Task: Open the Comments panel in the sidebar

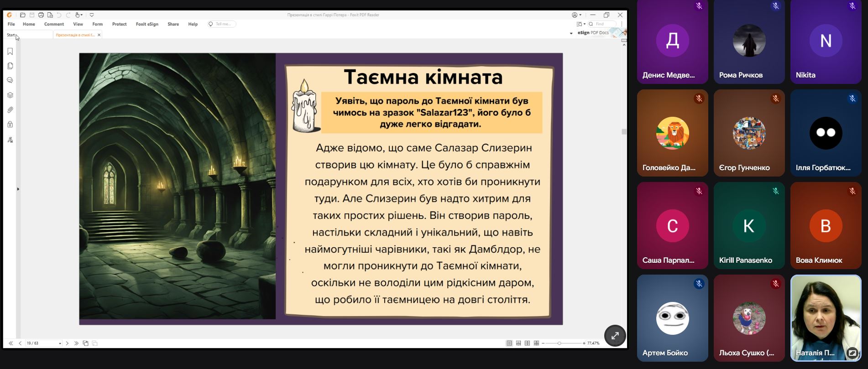Action: click(x=10, y=80)
